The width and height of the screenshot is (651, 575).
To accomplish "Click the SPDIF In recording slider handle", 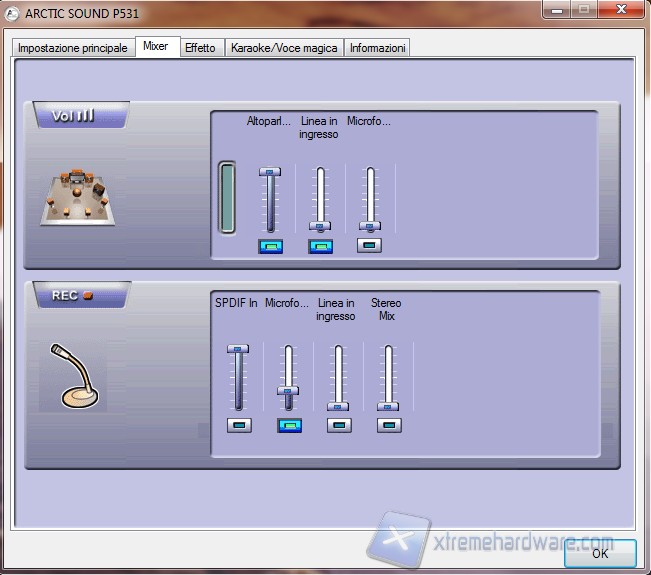I will (238, 349).
